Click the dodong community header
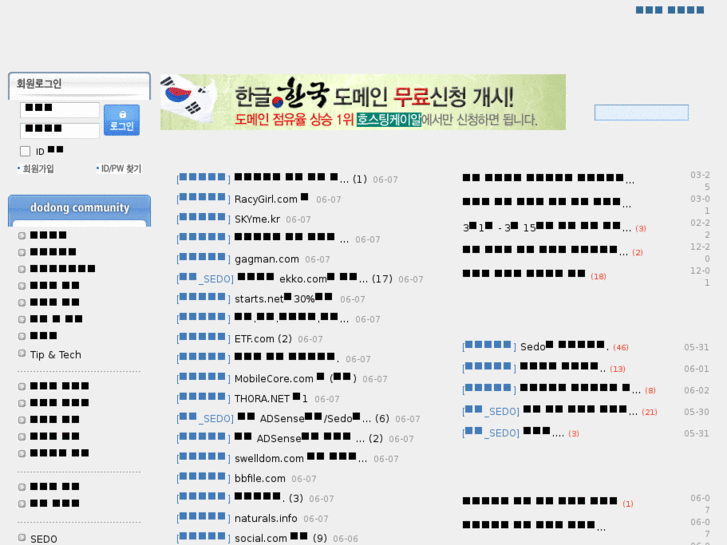The height and width of the screenshot is (545, 727). tap(79, 208)
